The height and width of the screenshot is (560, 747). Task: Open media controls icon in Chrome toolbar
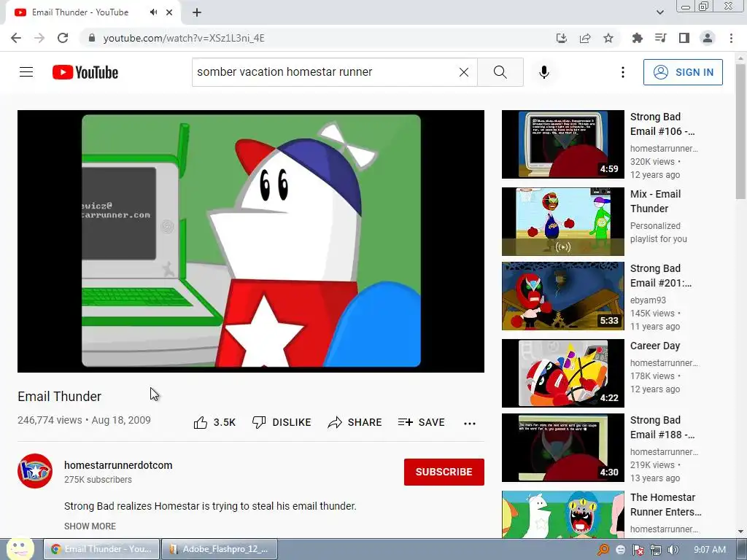pos(660,38)
